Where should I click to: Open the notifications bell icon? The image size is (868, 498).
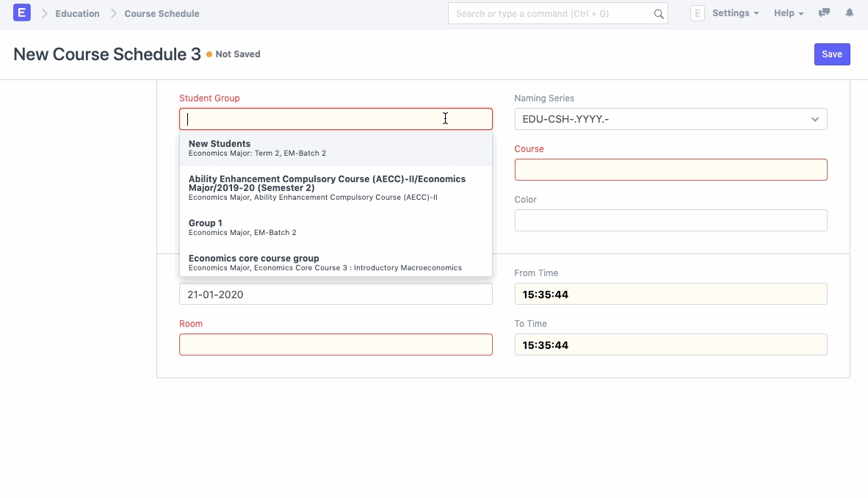[850, 13]
